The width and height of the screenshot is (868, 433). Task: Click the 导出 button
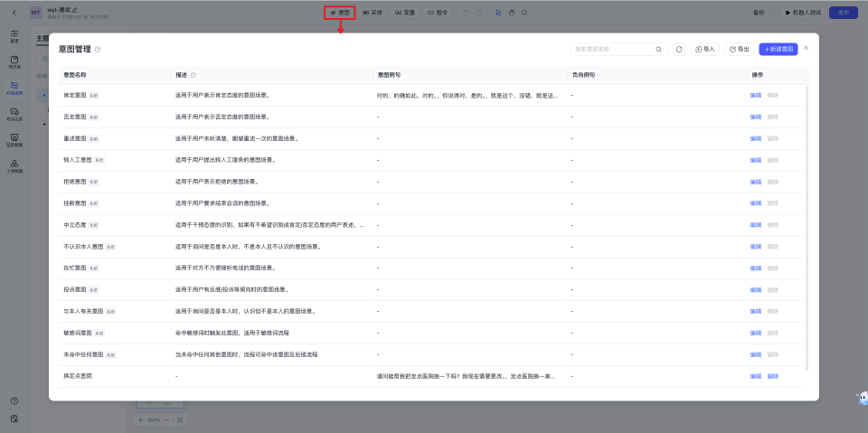tap(739, 49)
